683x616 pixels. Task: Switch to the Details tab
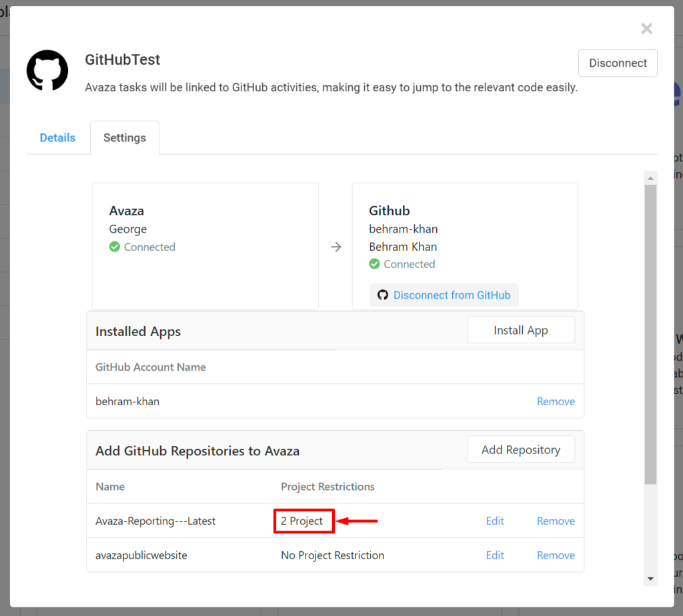click(57, 137)
